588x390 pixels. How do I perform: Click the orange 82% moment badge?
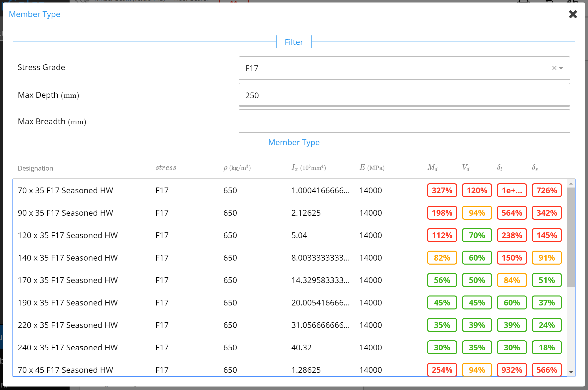click(x=442, y=258)
